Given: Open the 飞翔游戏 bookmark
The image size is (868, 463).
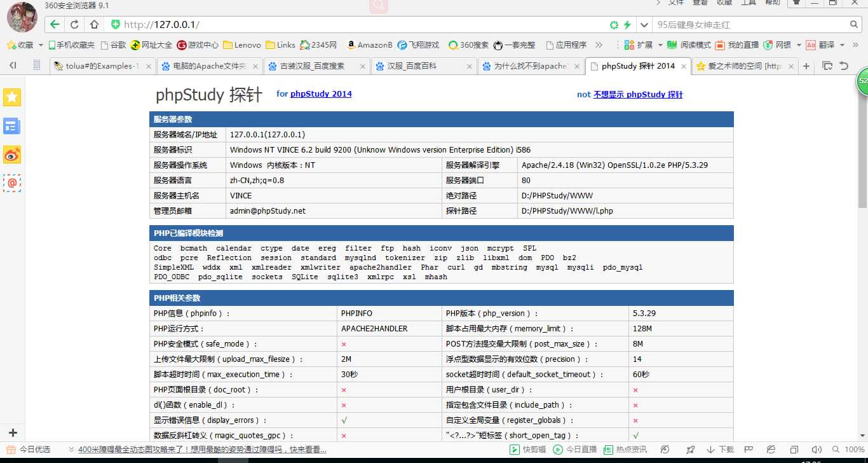Looking at the screenshot, I should coord(419,45).
